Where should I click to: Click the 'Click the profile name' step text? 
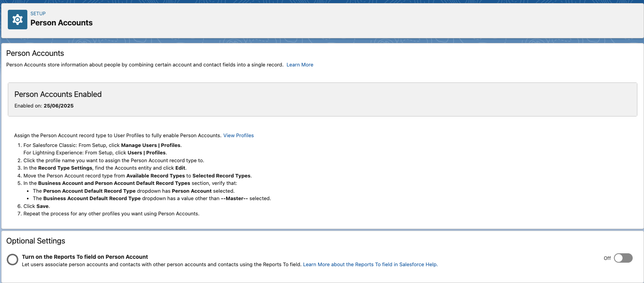114,161
